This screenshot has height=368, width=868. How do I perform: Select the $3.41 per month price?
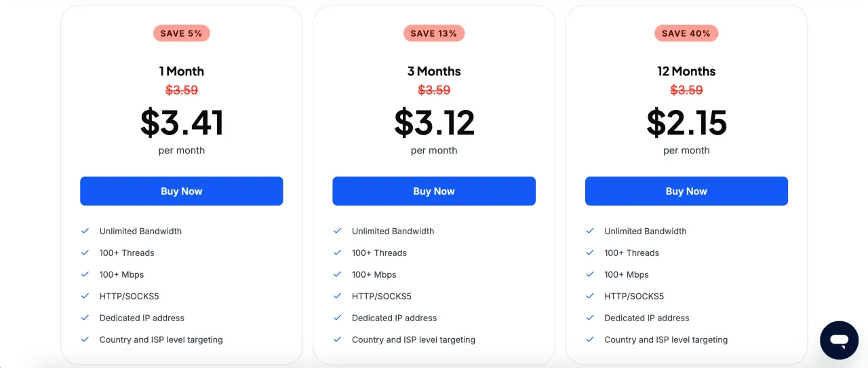click(182, 123)
